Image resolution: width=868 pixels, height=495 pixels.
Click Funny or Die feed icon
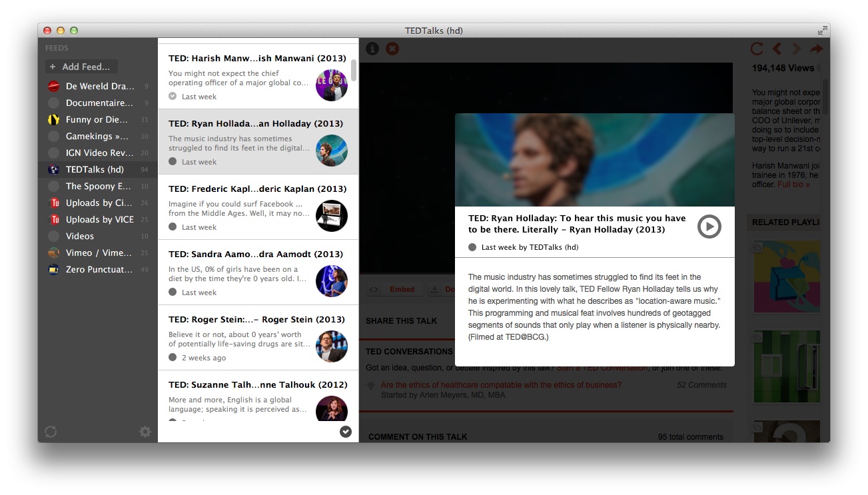54,119
